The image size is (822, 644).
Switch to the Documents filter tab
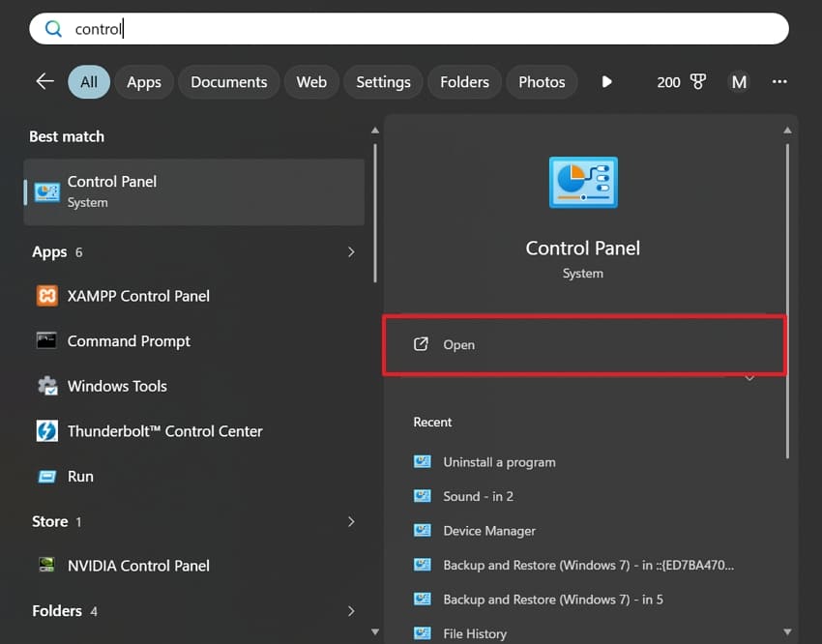pyautogui.click(x=228, y=82)
